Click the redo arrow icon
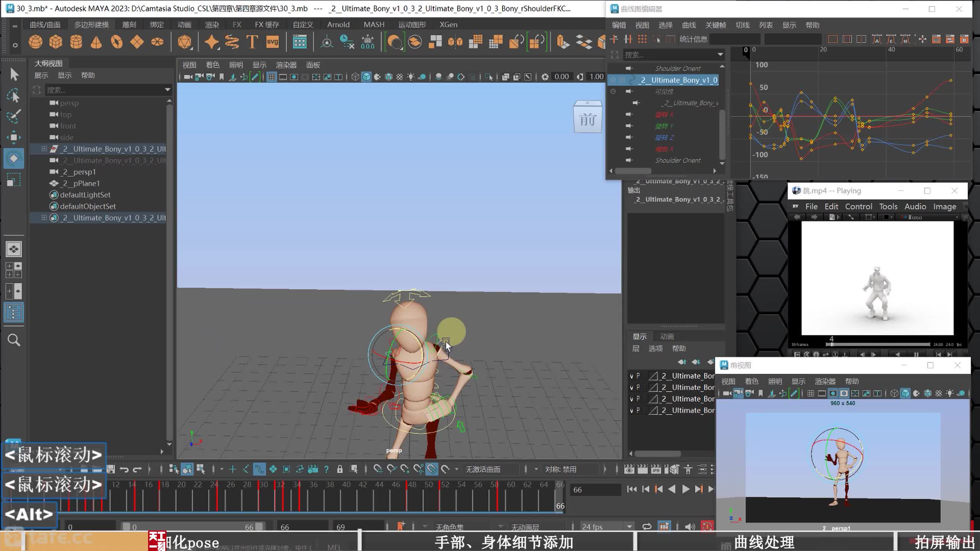980x551 pixels. [137, 469]
